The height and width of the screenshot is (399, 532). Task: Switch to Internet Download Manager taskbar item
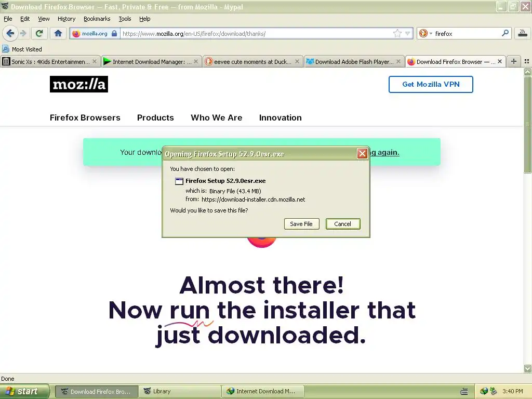(x=262, y=392)
